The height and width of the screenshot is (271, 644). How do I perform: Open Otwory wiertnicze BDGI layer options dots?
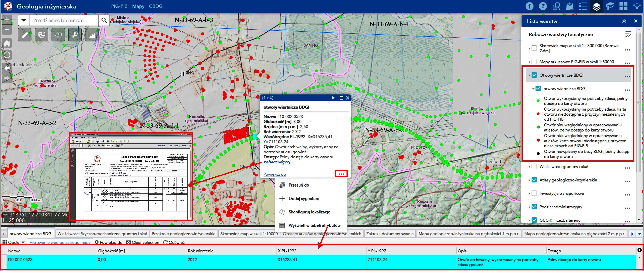tap(627, 77)
